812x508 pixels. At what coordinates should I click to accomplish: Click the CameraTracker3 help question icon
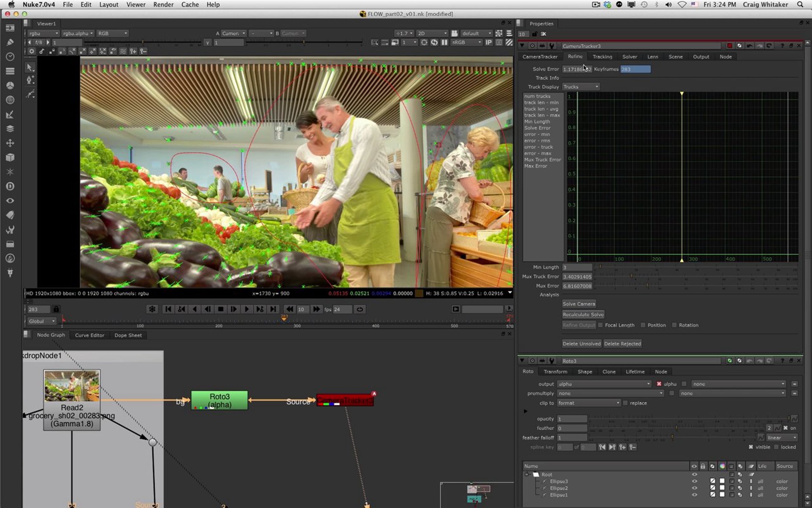coord(782,46)
